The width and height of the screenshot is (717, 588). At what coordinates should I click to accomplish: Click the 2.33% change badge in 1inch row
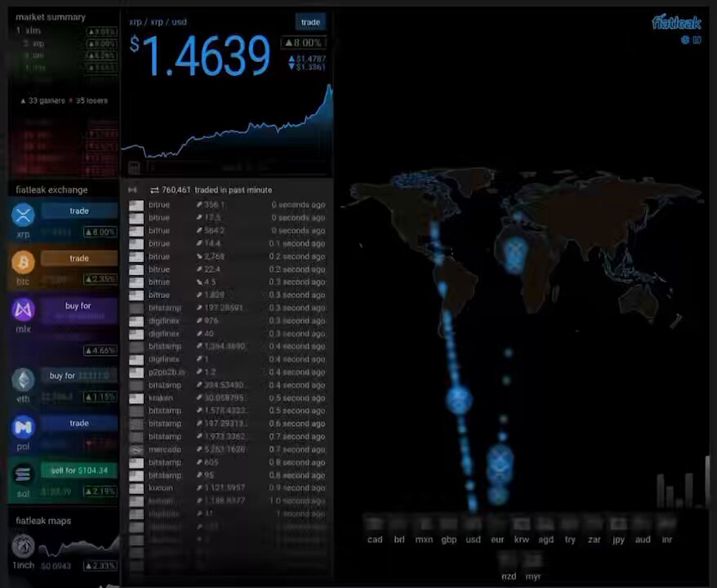click(100, 566)
